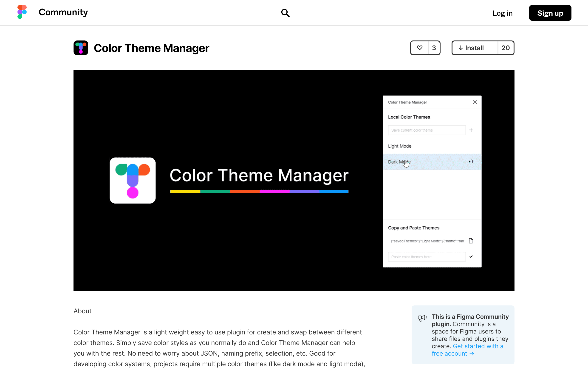The height and width of the screenshot is (368, 588).
Task: Select the Dark Mode row in preview
Action: pos(432,162)
